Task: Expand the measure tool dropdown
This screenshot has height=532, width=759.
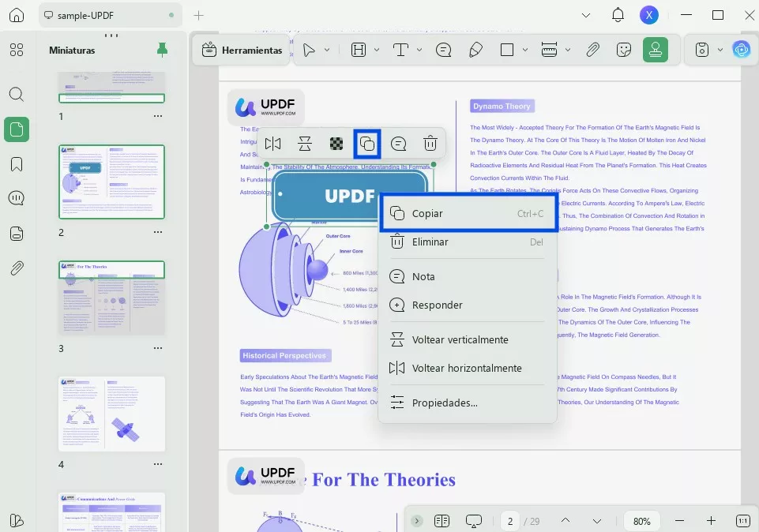Action: 568,50
